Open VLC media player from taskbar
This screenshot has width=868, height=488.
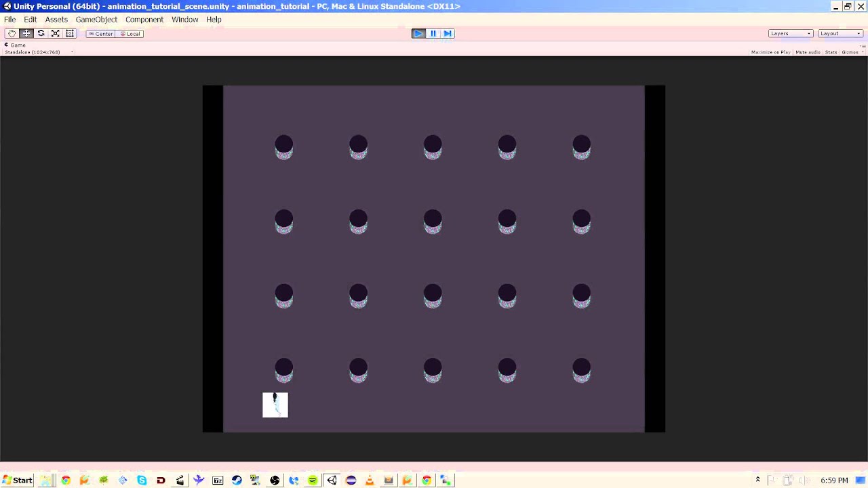[370, 480]
